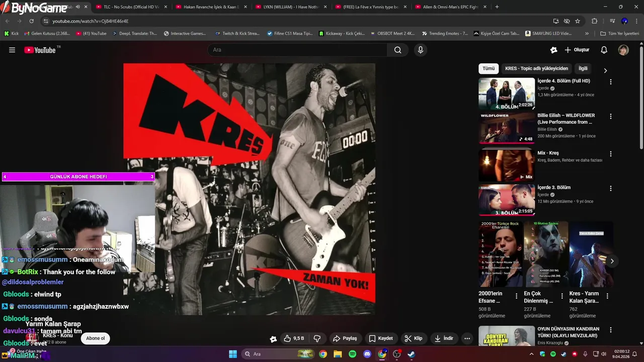
Task: Open options for Enis Kirazoğlu video
Action: [611, 330]
